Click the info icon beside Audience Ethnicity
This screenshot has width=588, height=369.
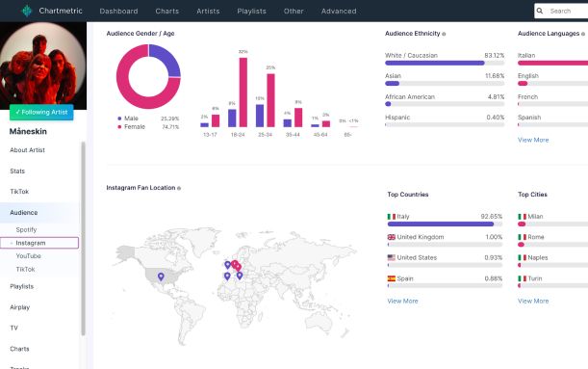click(444, 34)
